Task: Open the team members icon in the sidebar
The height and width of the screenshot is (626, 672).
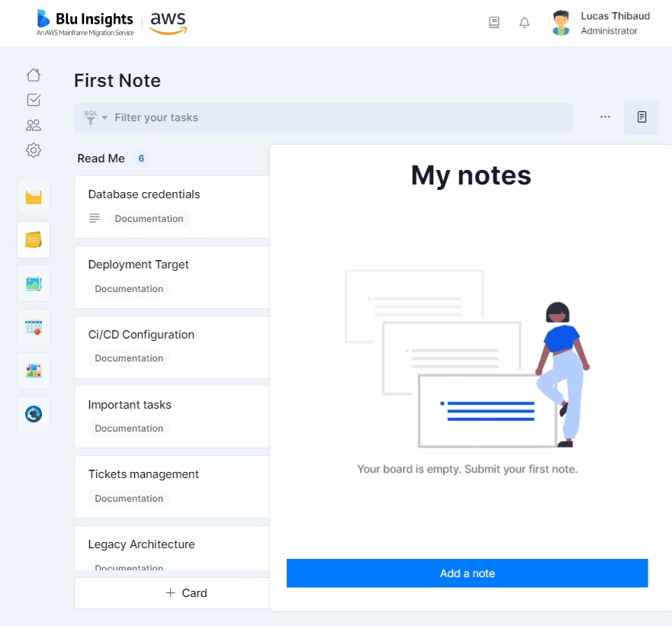Action: point(34,125)
